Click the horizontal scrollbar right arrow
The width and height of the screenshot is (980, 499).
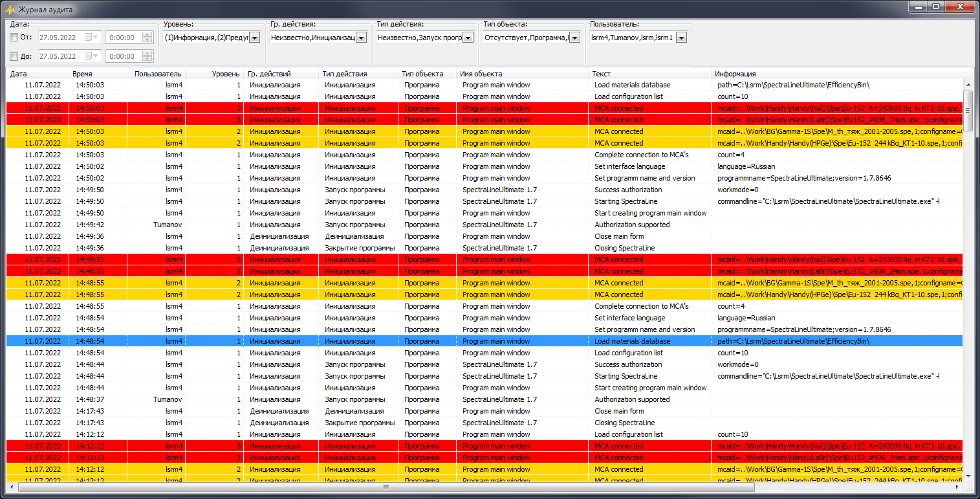pos(957,487)
